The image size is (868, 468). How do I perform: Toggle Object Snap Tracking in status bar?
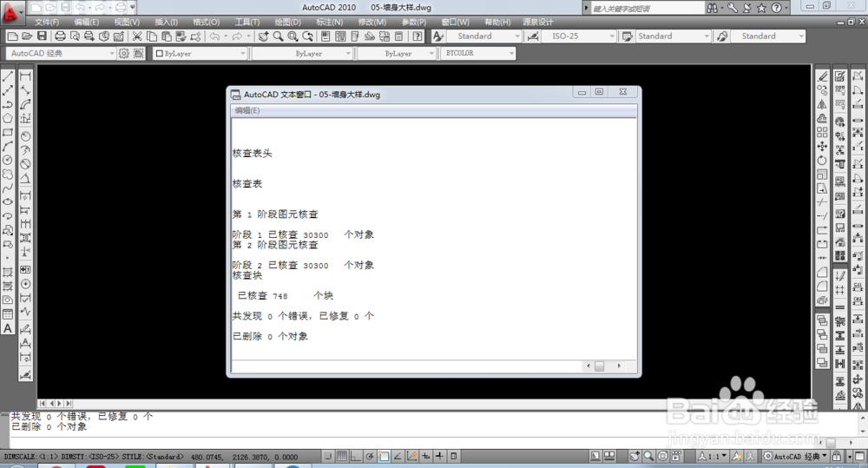click(x=398, y=457)
